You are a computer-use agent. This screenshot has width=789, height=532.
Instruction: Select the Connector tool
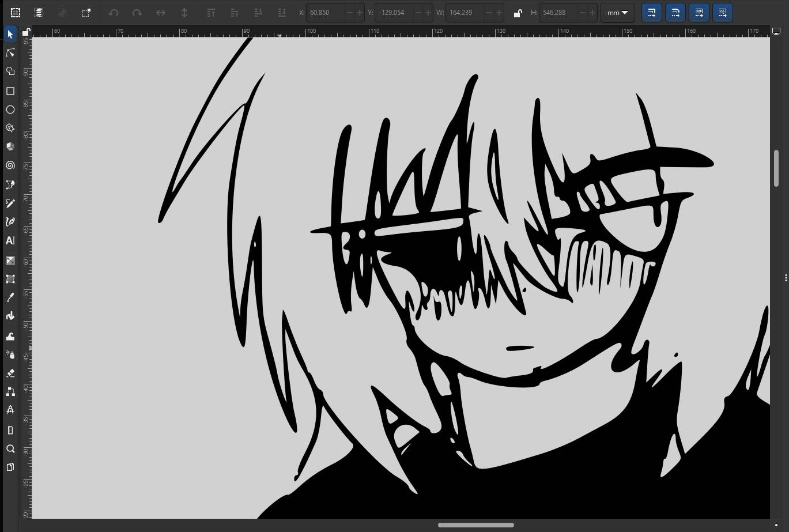[10, 391]
